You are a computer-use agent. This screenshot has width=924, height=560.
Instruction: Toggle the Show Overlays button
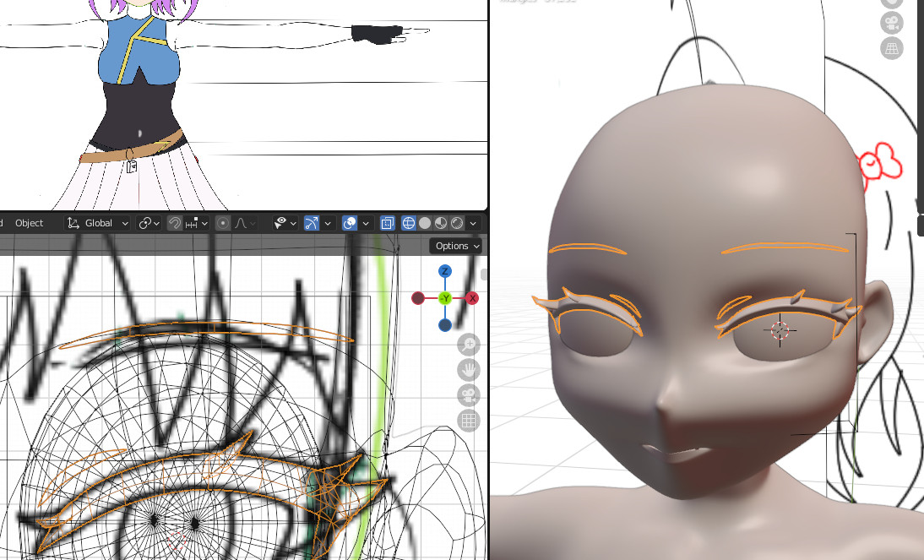point(350,223)
